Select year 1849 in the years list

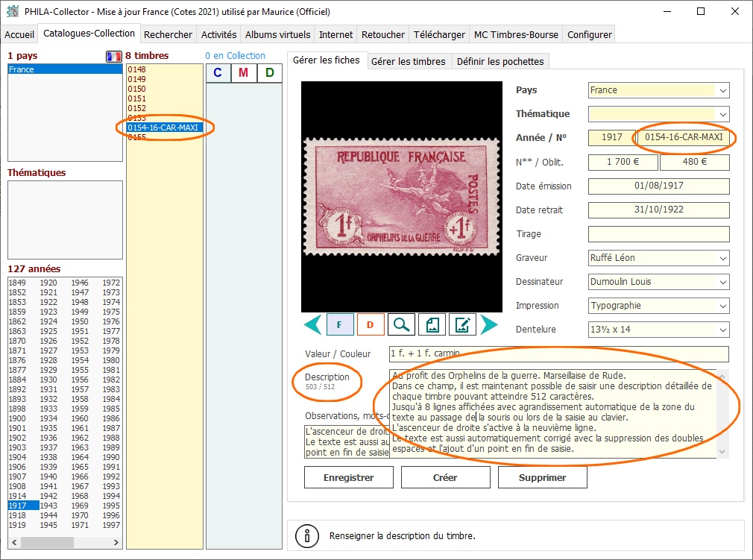(17, 283)
